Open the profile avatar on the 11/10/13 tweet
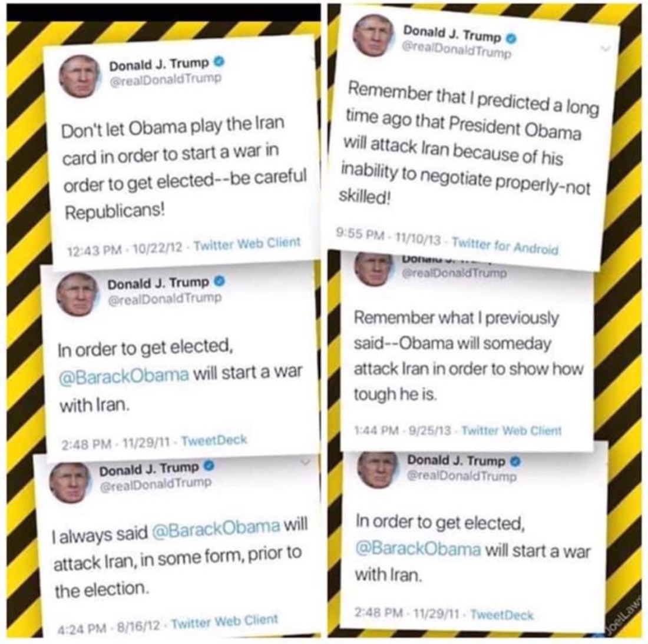Screen dimensions: 648x644 click(x=373, y=35)
